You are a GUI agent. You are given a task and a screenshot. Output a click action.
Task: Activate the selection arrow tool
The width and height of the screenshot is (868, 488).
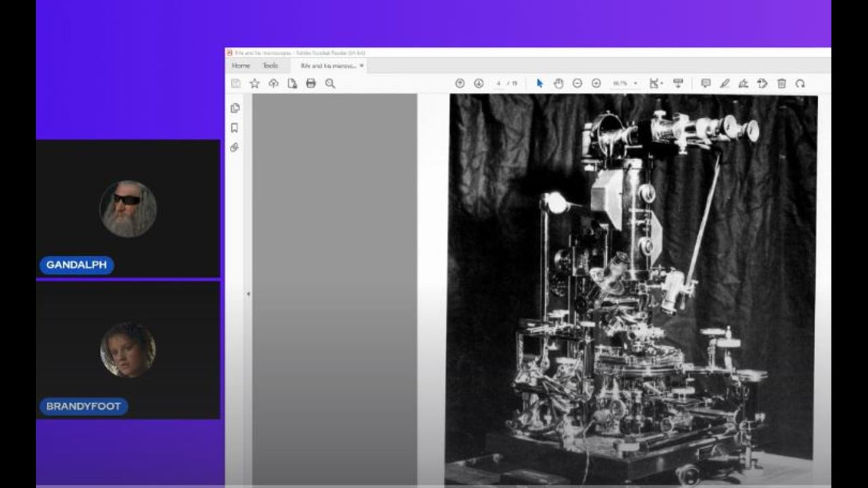click(x=540, y=83)
